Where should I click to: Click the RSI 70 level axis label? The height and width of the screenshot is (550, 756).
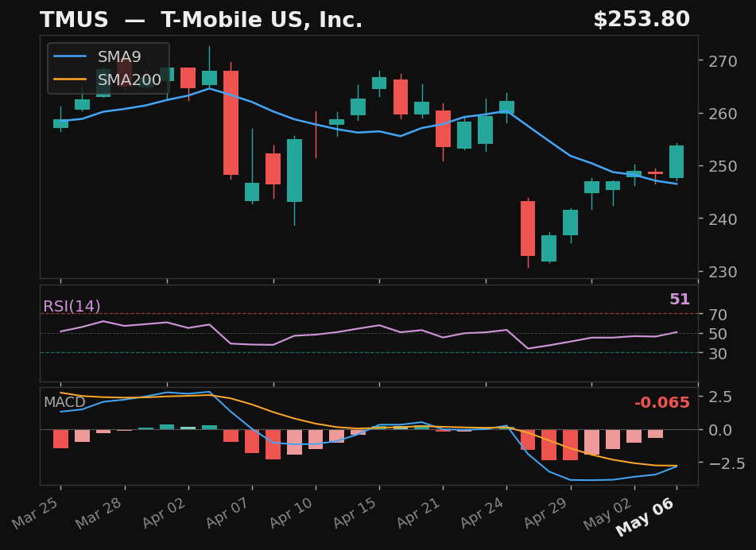[717, 315]
